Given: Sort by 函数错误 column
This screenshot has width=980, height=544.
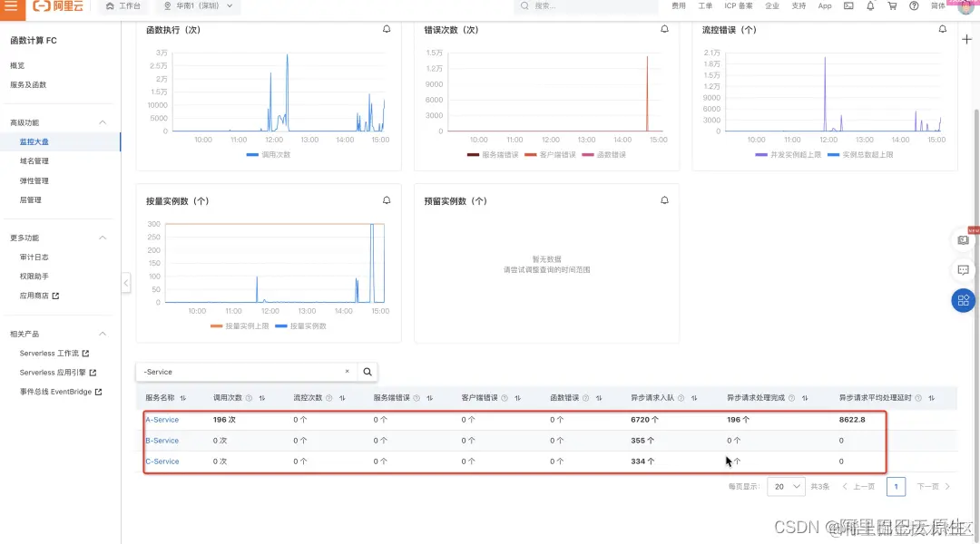Looking at the screenshot, I should tap(599, 398).
